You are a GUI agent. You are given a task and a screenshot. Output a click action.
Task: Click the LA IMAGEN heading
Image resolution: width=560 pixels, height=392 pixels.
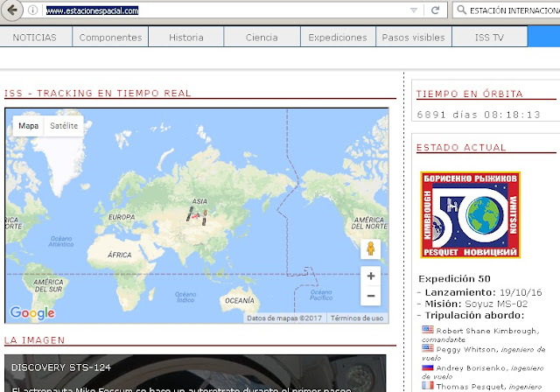[35, 340]
